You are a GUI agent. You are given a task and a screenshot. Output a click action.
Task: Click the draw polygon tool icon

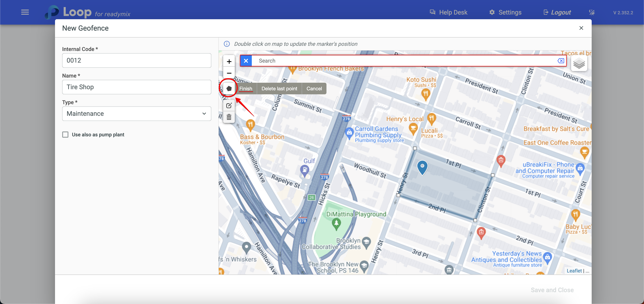coord(229,89)
